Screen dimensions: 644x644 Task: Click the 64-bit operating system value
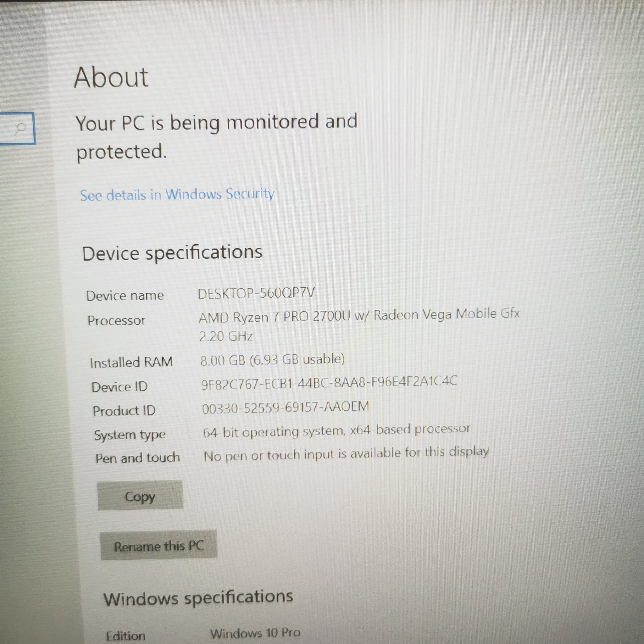pos(336,430)
